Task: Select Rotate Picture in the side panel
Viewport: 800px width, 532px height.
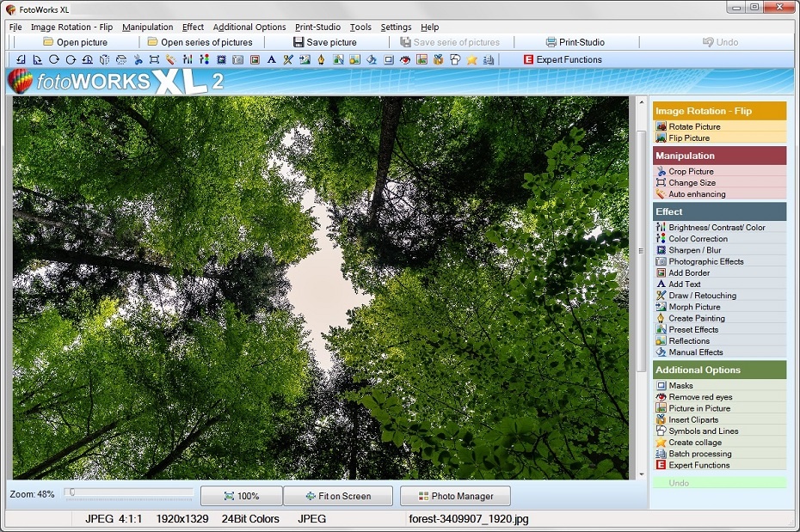Action: 719,126
